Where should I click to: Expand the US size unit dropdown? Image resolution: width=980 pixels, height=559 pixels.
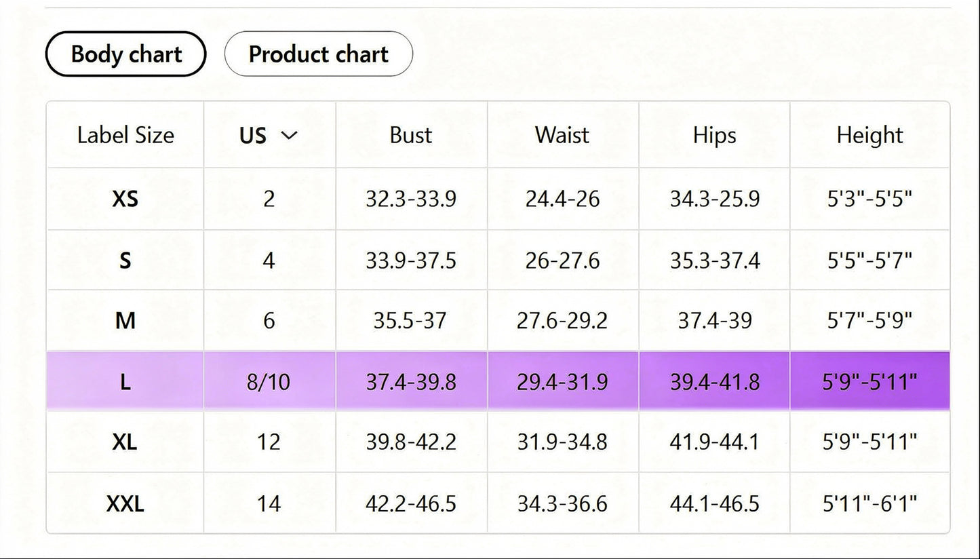click(269, 135)
